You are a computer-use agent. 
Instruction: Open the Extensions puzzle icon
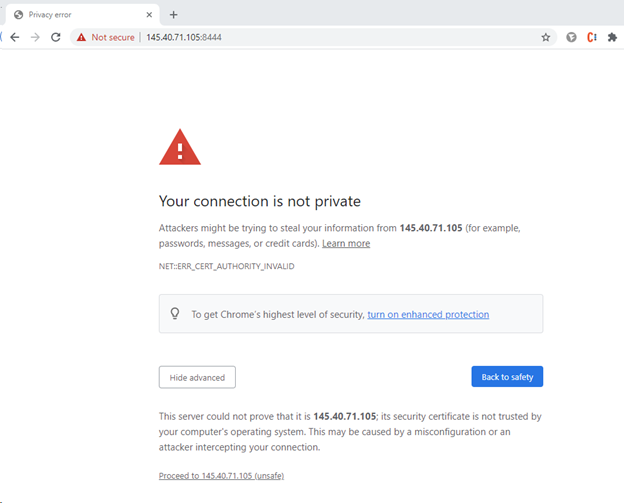click(612, 37)
